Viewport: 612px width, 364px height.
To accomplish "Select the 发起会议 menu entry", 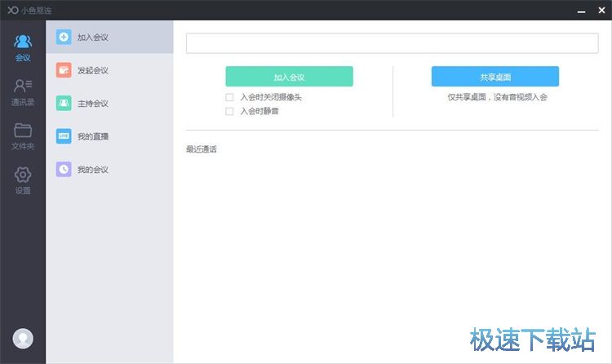I will [x=109, y=70].
